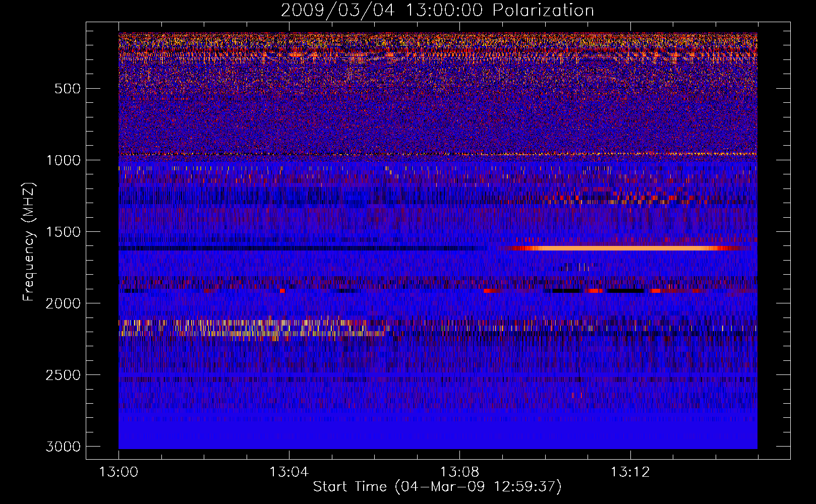Click the "Start Time (04-Mar-09 12:59:37)" axis label
This screenshot has width=816, height=504.
coord(437,487)
